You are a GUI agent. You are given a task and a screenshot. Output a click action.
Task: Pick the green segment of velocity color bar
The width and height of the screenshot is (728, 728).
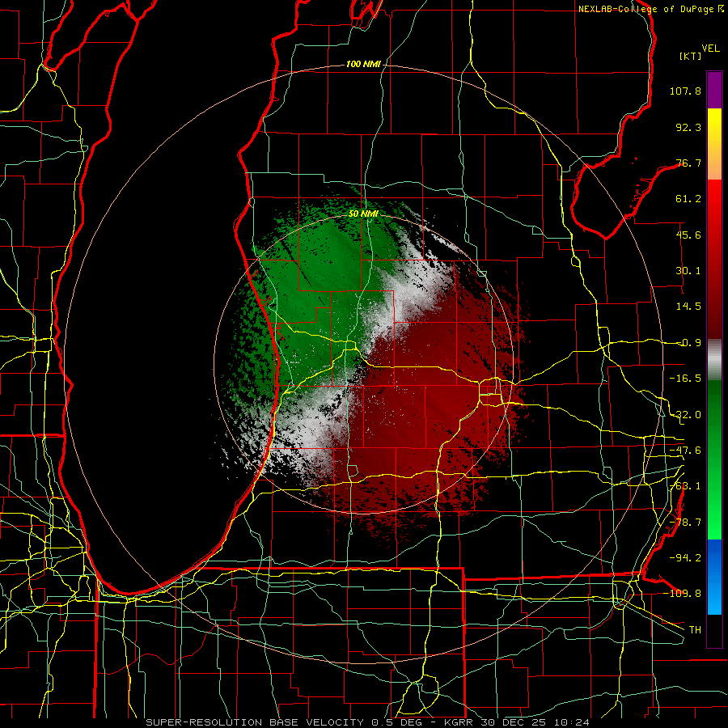[x=714, y=459]
